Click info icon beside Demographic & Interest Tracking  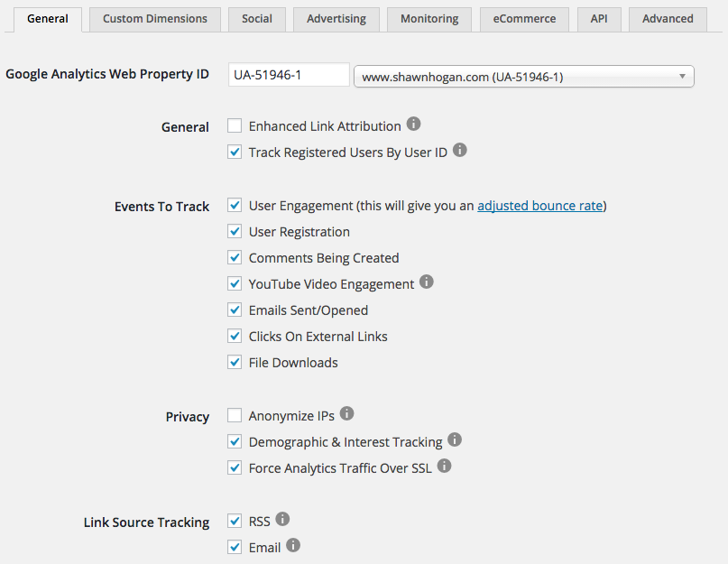point(455,440)
